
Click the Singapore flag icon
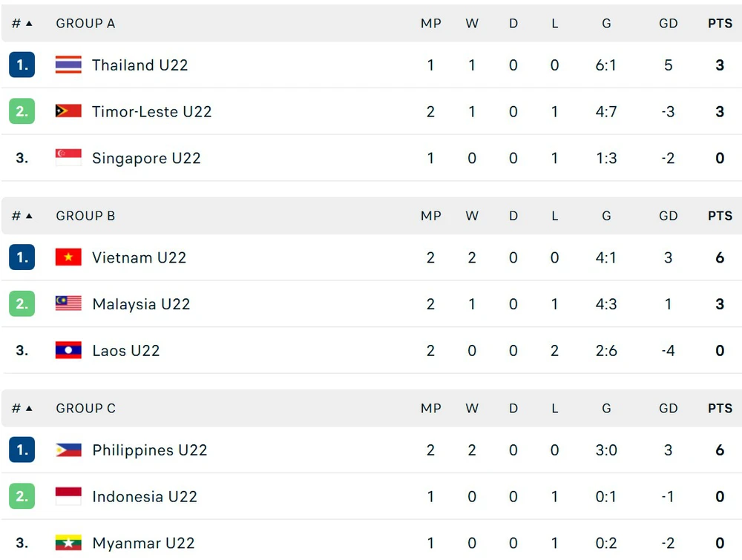(68, 158)
